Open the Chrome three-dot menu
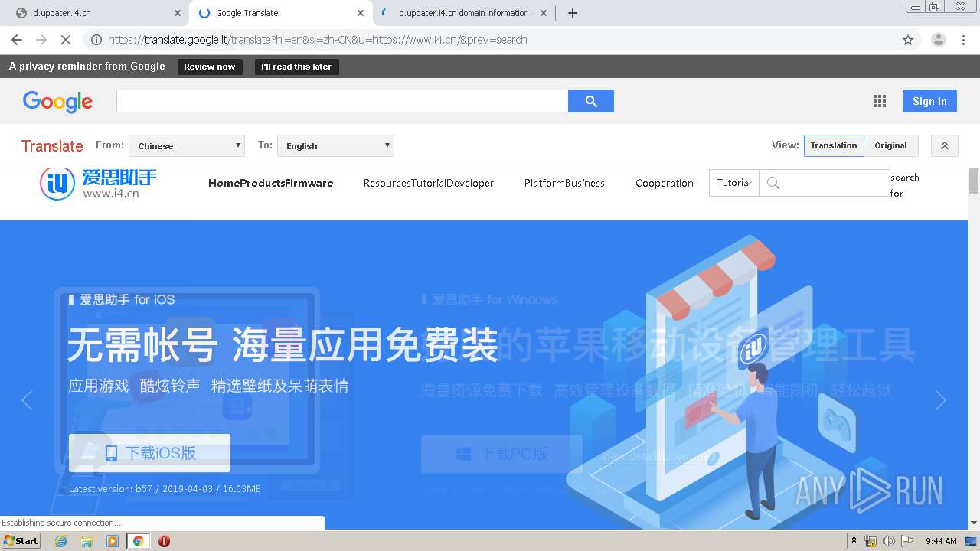The width and height of the screenshot is (980, 551). 963,40
